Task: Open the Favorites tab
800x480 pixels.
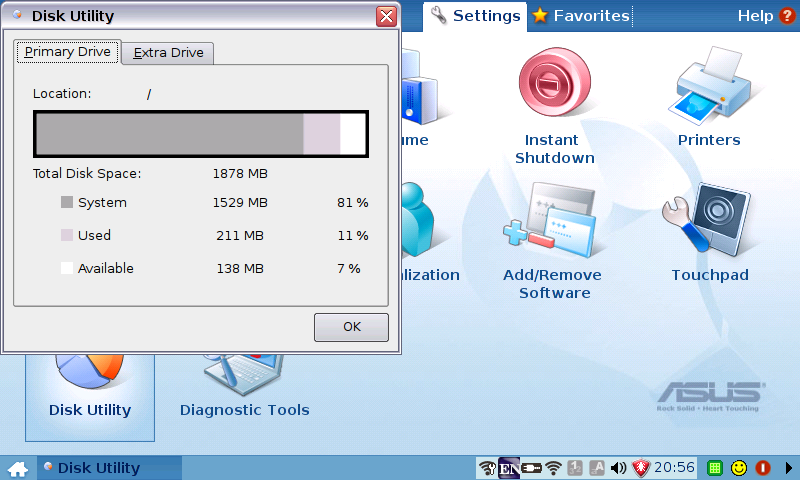Action: pos(581,16)
